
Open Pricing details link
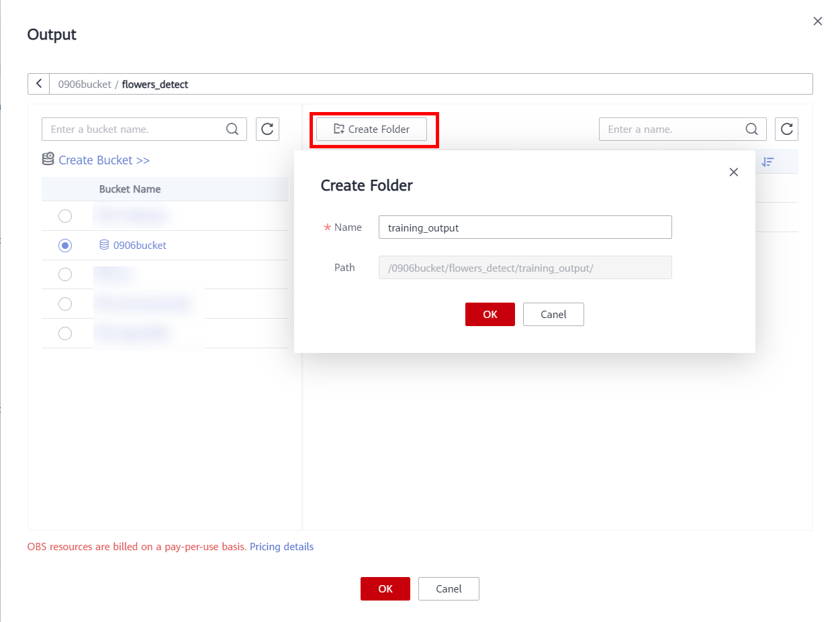(281, 547)
